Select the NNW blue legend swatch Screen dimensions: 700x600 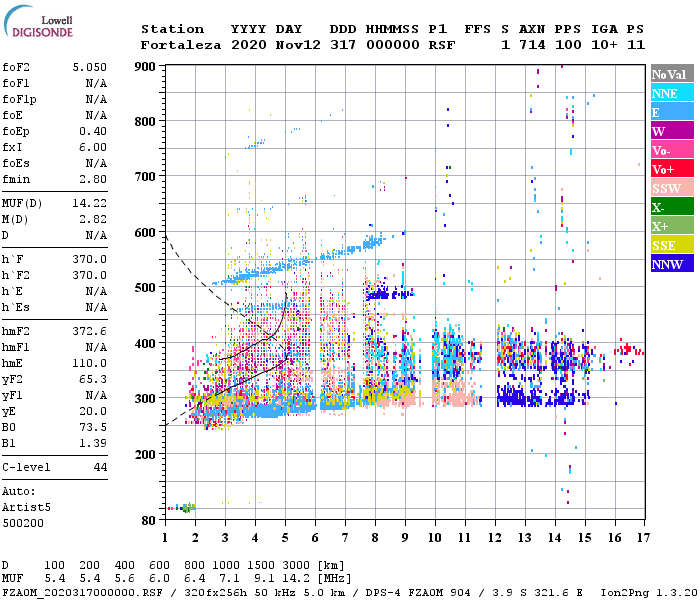point(672,263)
